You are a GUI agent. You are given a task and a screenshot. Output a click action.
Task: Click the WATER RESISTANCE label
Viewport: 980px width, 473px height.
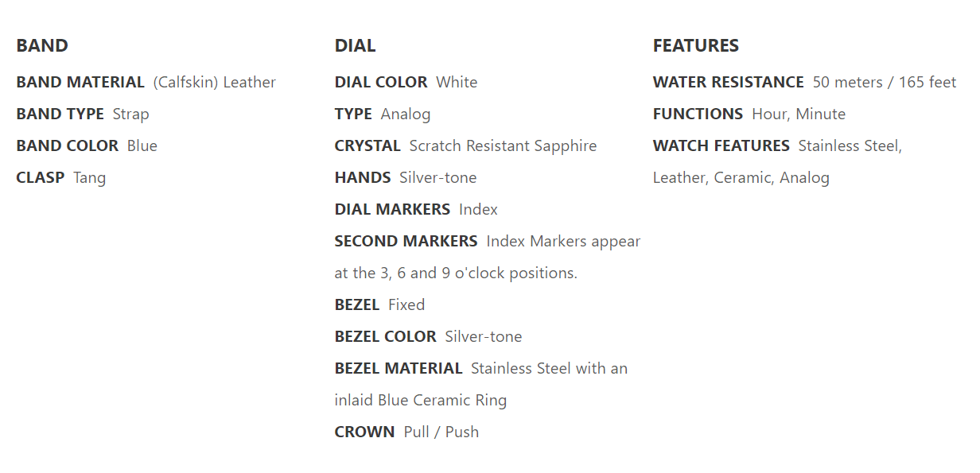coord(728,82)
